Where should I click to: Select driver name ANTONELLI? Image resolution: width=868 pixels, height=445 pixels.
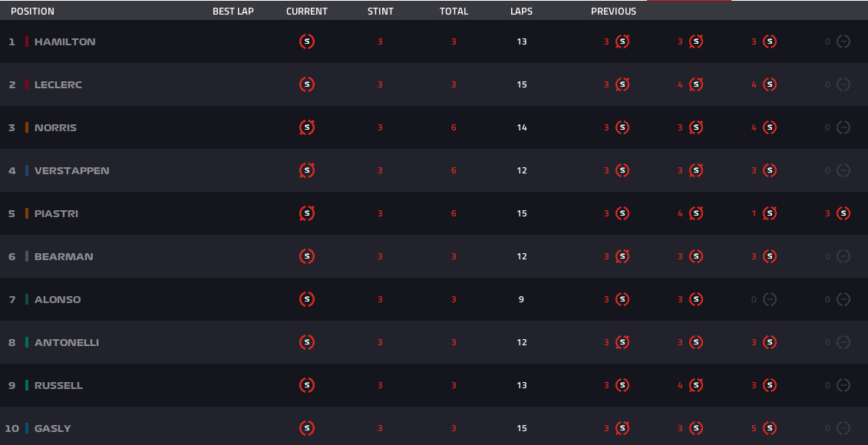pos(67,343)
